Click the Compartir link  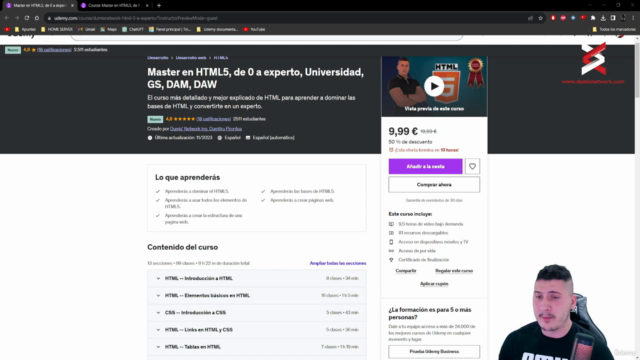406,271
